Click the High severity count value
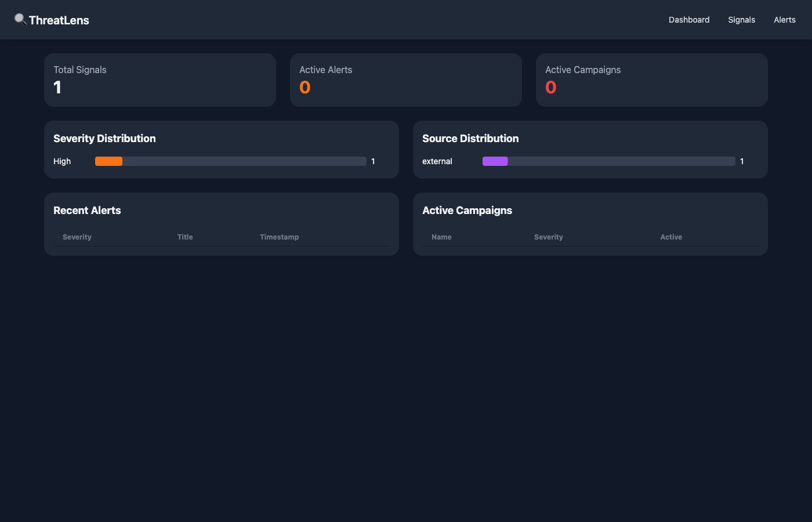Screen dimensions: 812x522 tap(373, 161)
